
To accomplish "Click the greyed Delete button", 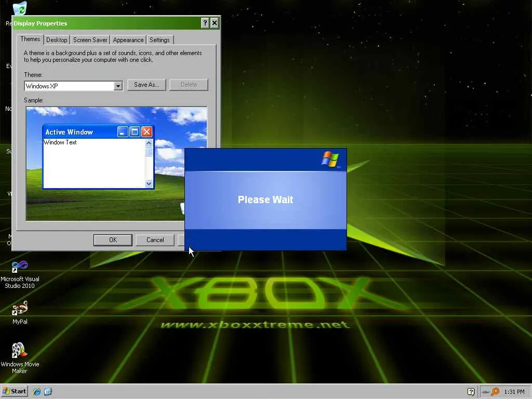I will 189,85.
